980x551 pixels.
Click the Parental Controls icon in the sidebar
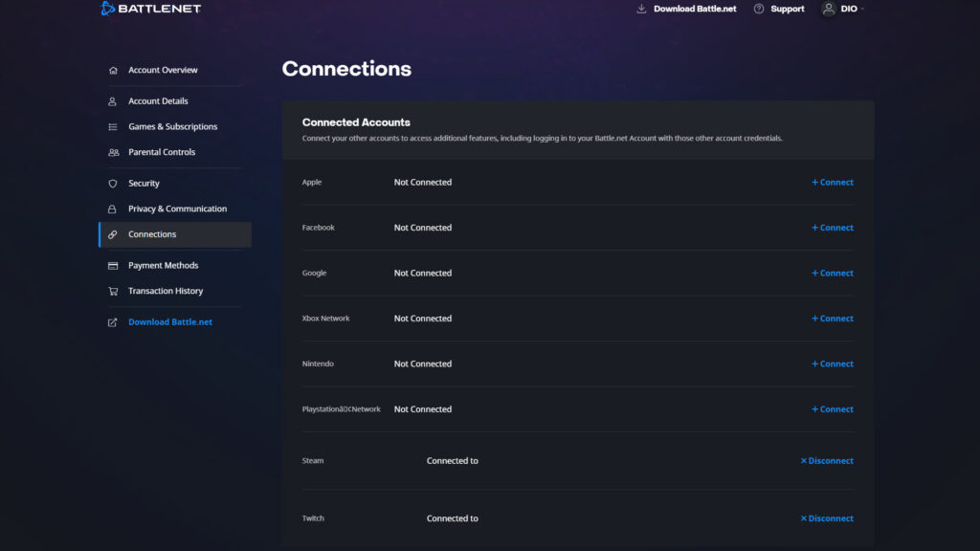pos(112,151)
